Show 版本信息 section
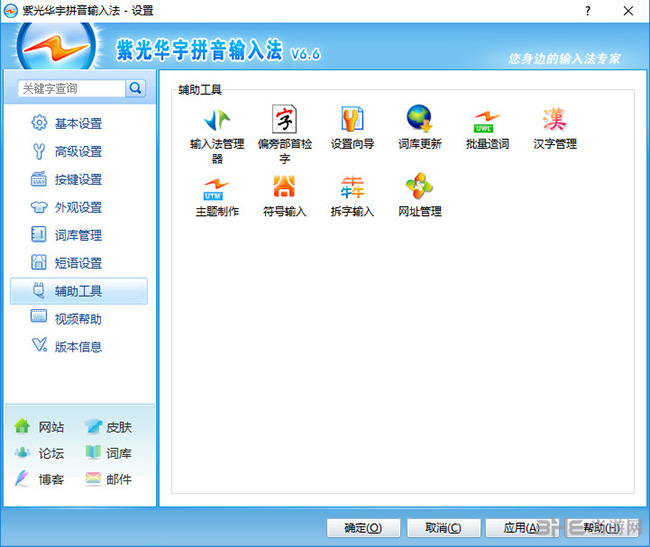650x547 pixels. [79, 346]
